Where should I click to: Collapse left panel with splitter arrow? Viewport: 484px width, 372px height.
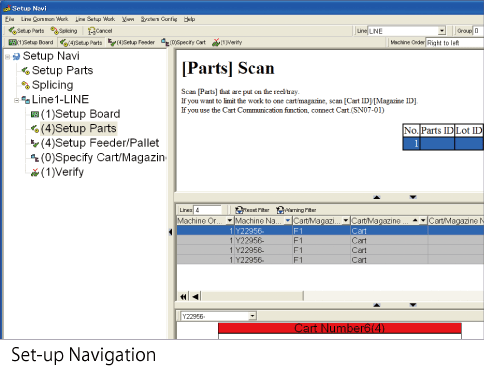click(170, 232)
